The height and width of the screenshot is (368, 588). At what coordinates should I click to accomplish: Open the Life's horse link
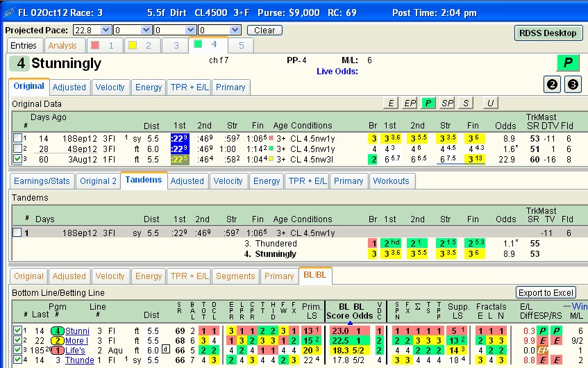[75, 351]
